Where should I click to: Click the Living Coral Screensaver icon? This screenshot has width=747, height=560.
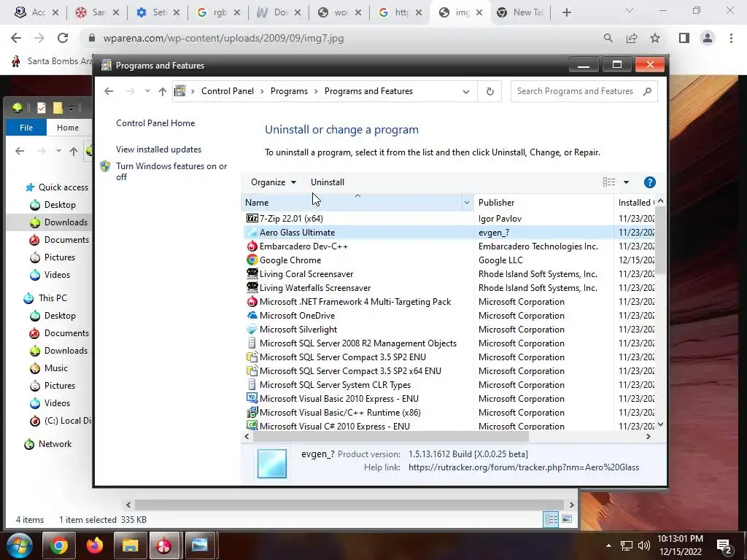[x=252, y=274]
